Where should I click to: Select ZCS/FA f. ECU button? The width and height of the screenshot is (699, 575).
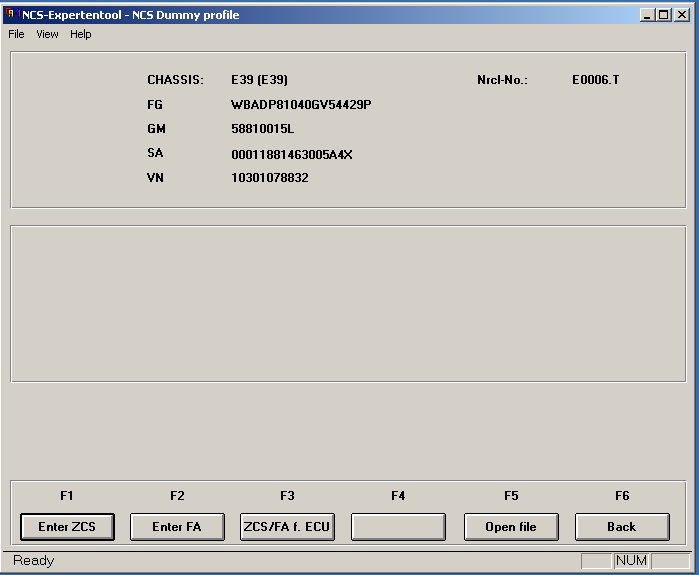pyautogui.click(x=287, y=527)
